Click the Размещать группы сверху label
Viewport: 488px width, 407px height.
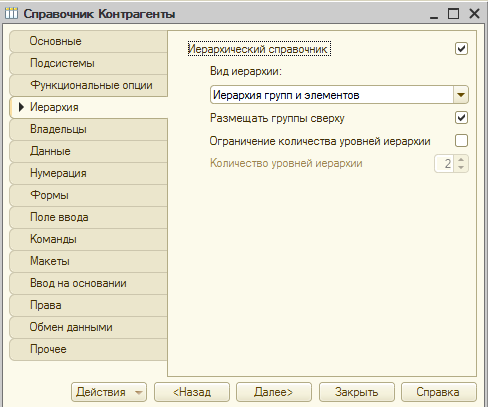(277, 118)
